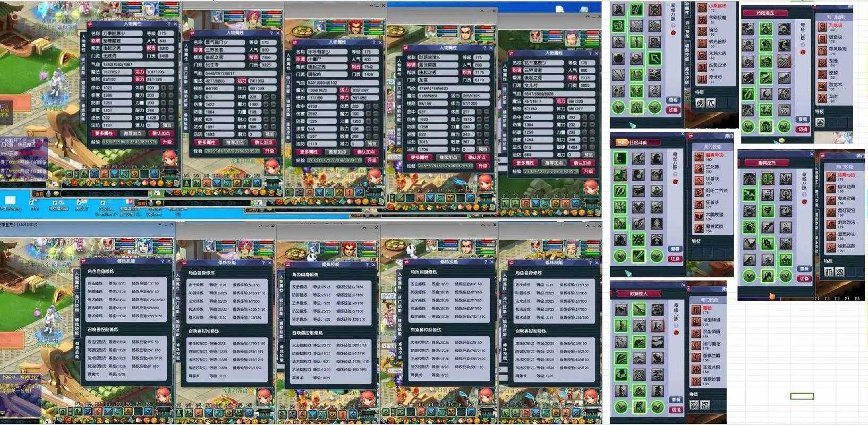Image resolution: width=868 pixels, height=425 pixels.
Task: Click 升级 button in 万事胜意 window
Action: (167, 142)
